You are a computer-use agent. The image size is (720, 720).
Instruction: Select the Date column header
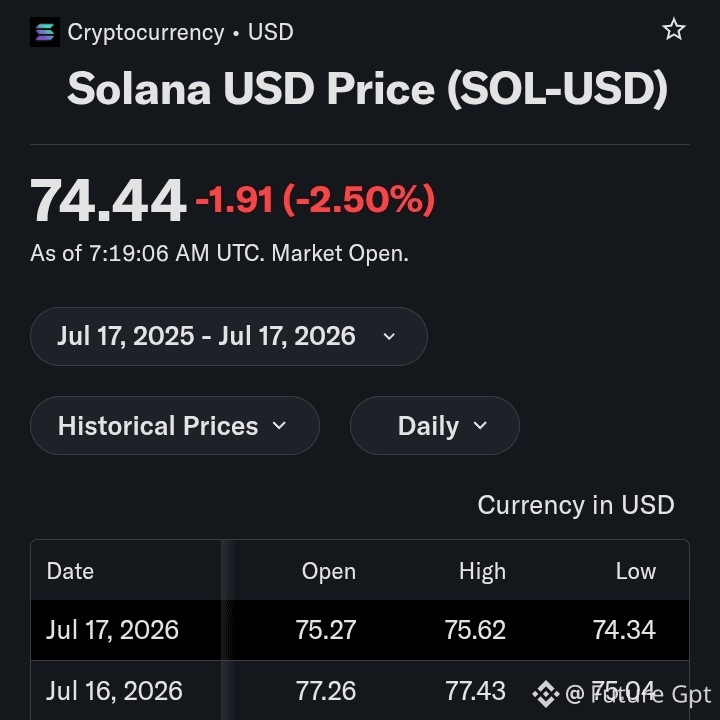70,571
